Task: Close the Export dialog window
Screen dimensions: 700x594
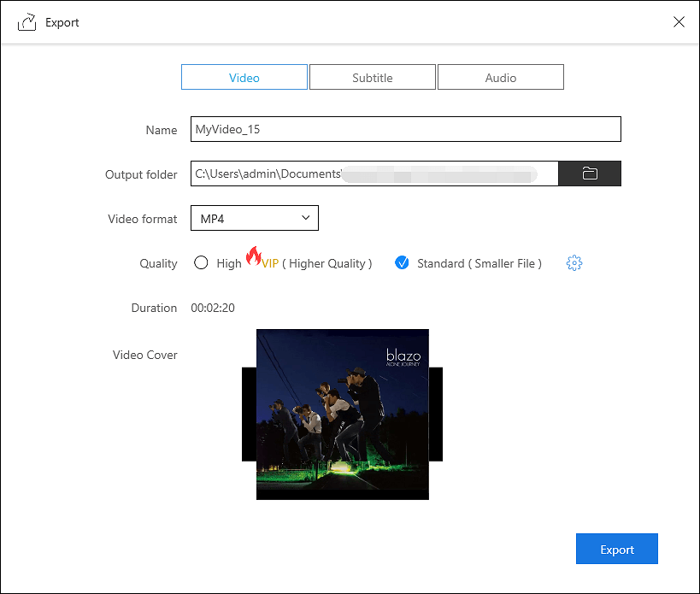Action: (679, 22)
